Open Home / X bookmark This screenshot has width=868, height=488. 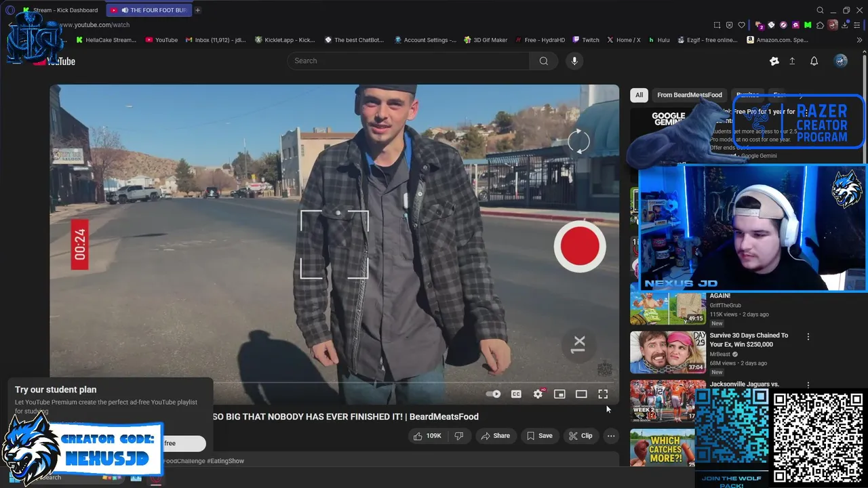(624, 40)
